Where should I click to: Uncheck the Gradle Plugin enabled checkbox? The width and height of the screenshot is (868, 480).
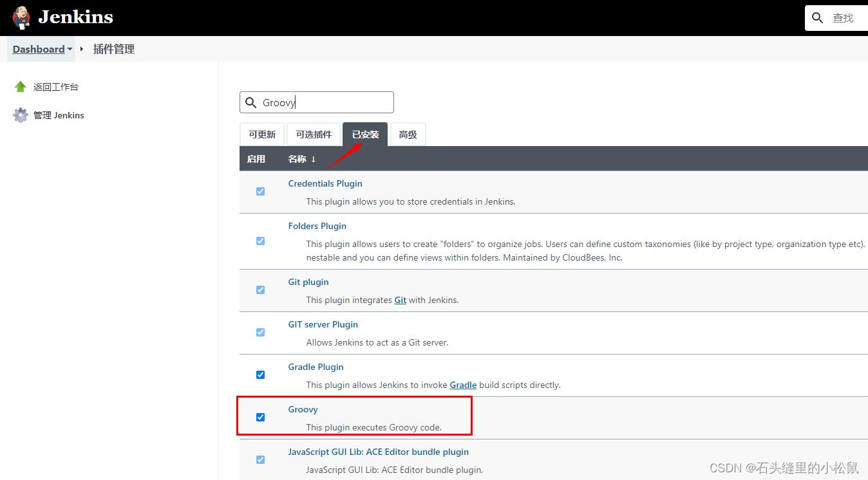[260, 374]
